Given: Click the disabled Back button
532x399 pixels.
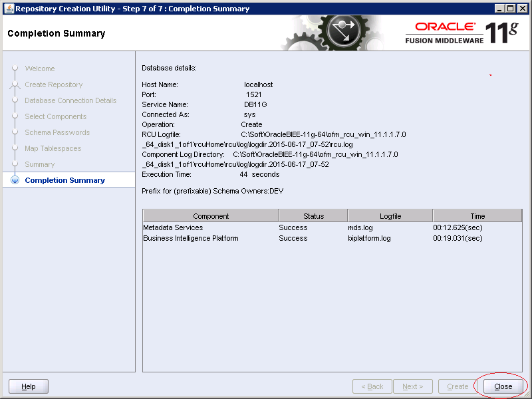Looking at the screenshot, I should click(x=372, y=386).
